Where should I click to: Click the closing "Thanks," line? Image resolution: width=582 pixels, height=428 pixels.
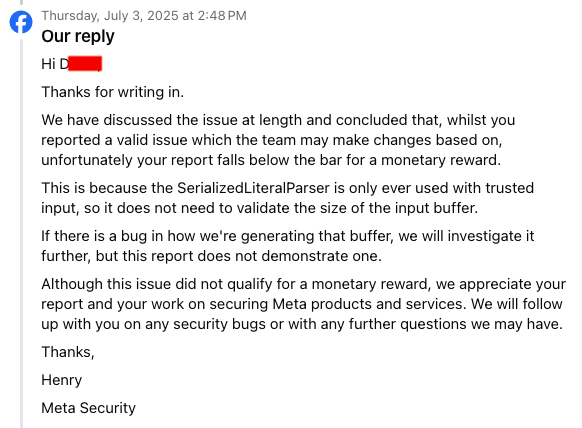click(x=68, y=352)
